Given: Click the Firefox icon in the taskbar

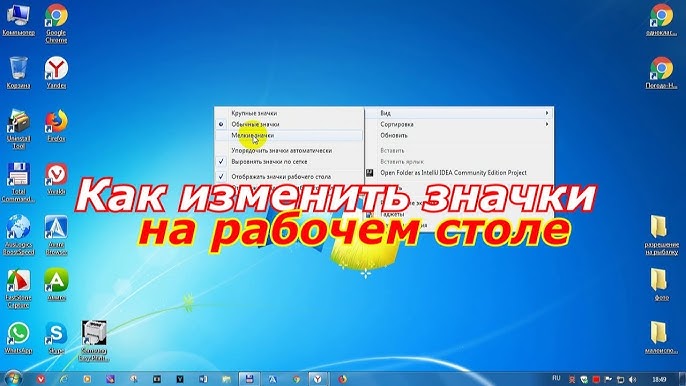Looking at the screenshot, I should 342,379.
